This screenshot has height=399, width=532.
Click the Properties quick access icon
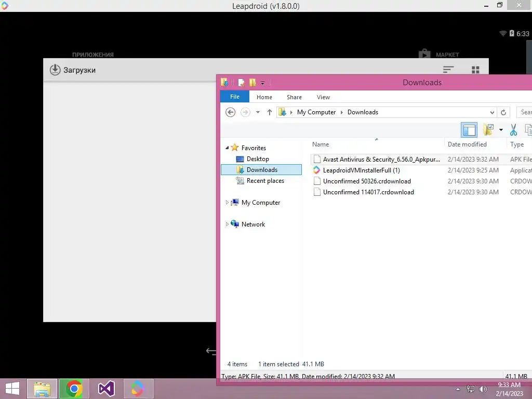click(242, 83)
